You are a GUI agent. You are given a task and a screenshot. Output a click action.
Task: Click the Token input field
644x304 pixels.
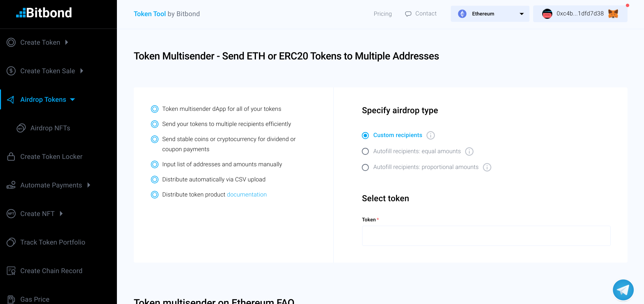(486, 236)
